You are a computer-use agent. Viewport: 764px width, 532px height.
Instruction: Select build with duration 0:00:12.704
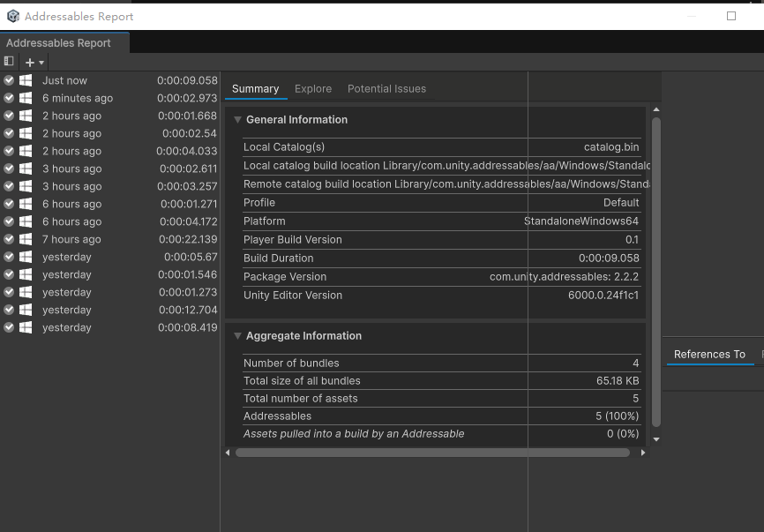[x=110, y=310]
